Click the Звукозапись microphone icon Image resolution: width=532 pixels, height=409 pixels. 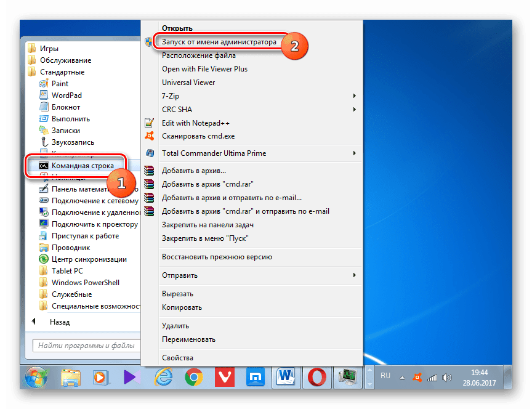pyautogui.click(x=44, y=142)
